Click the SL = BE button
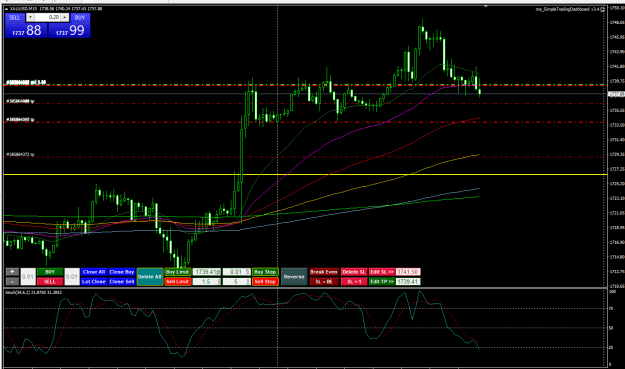This screenshot has width=625, height=369. pos(324,281)
